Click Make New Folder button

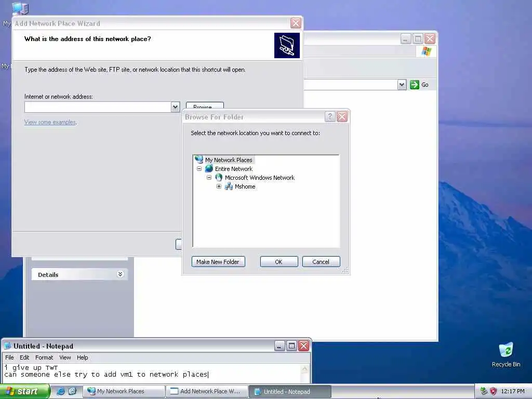click(218, 262)
